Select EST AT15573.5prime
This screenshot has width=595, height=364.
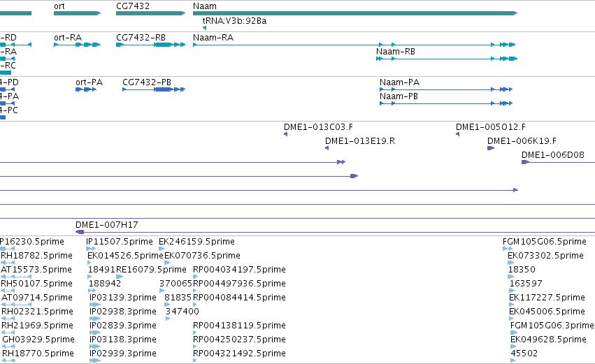(36, 270)
